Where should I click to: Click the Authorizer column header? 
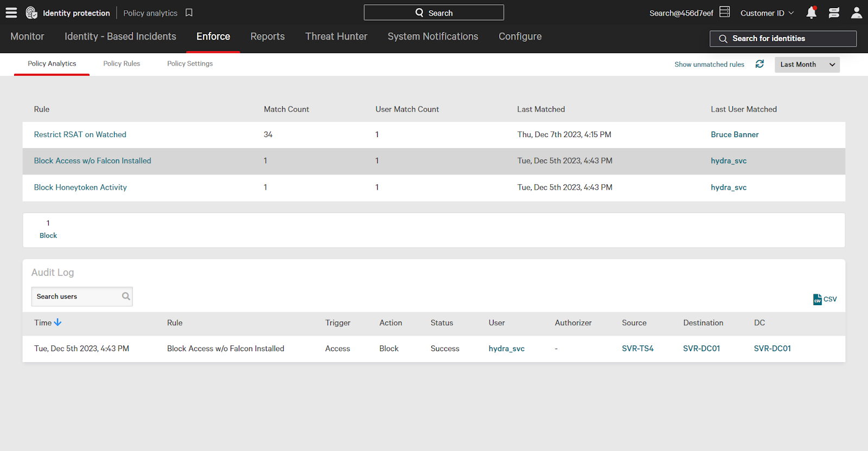coord(573,323)
